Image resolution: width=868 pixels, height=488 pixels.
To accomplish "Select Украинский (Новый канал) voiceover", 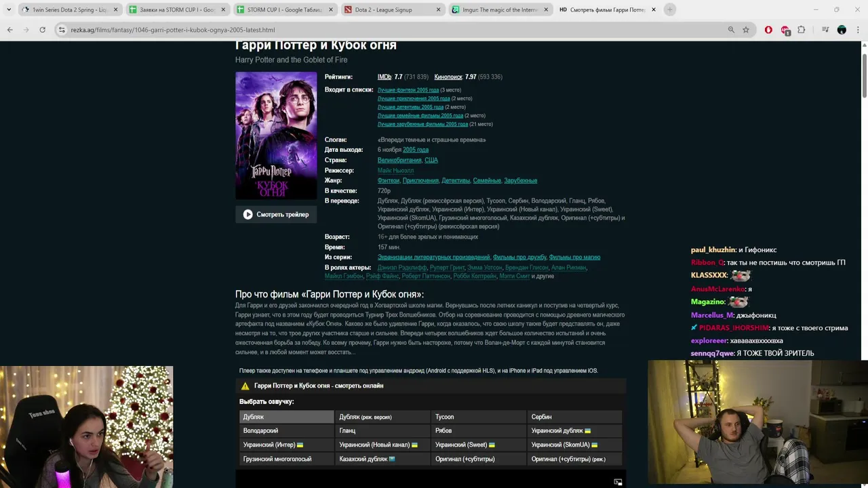I will click(x=382, y=445).
